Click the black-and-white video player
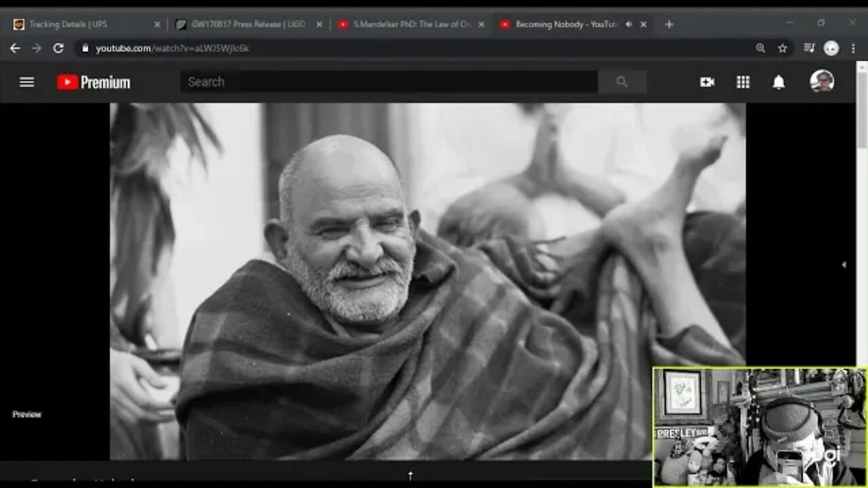 click(427, 281)
